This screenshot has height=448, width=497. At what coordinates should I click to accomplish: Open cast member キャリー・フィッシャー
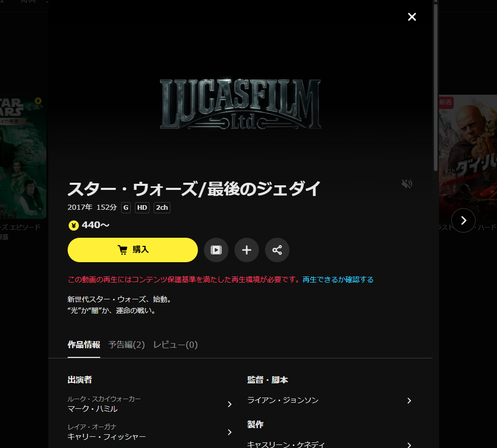[106, 437]
